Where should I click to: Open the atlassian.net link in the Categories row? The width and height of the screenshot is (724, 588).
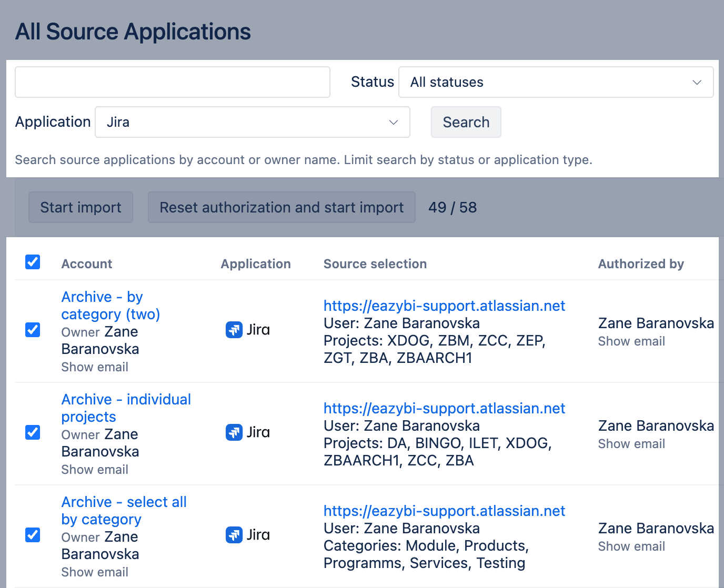pyautogui.click(x=444, y=511)
